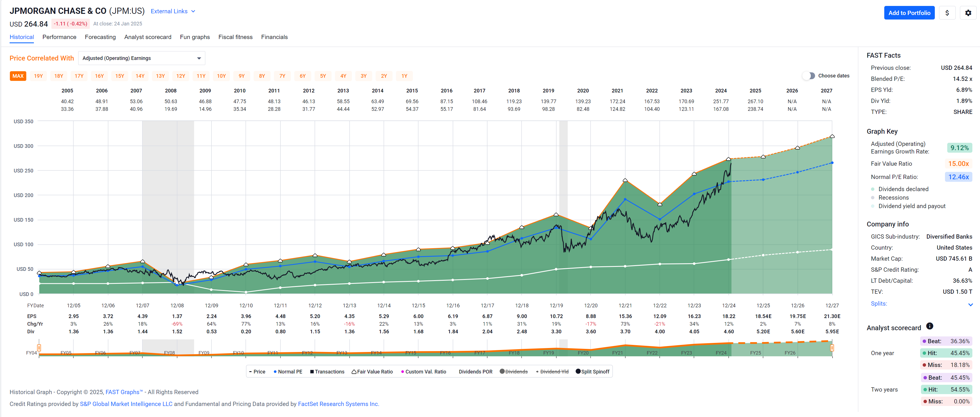Click the Analyst scorecard info icon
980x417 pixels.
tap(929, 326)
